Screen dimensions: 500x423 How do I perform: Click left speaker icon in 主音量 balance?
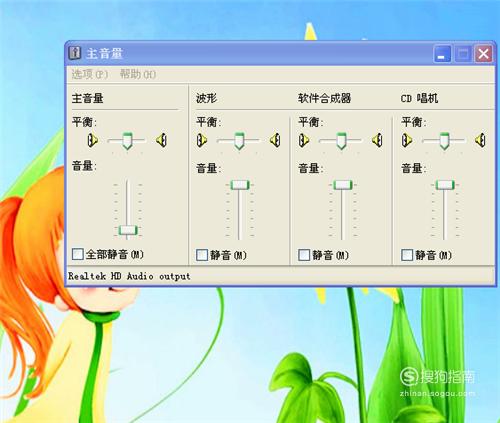[93, 140]
